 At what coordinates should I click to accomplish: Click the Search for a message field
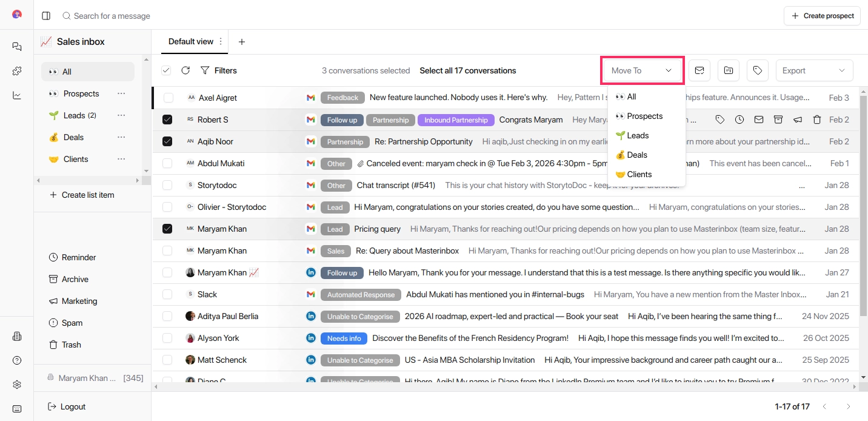112,16
